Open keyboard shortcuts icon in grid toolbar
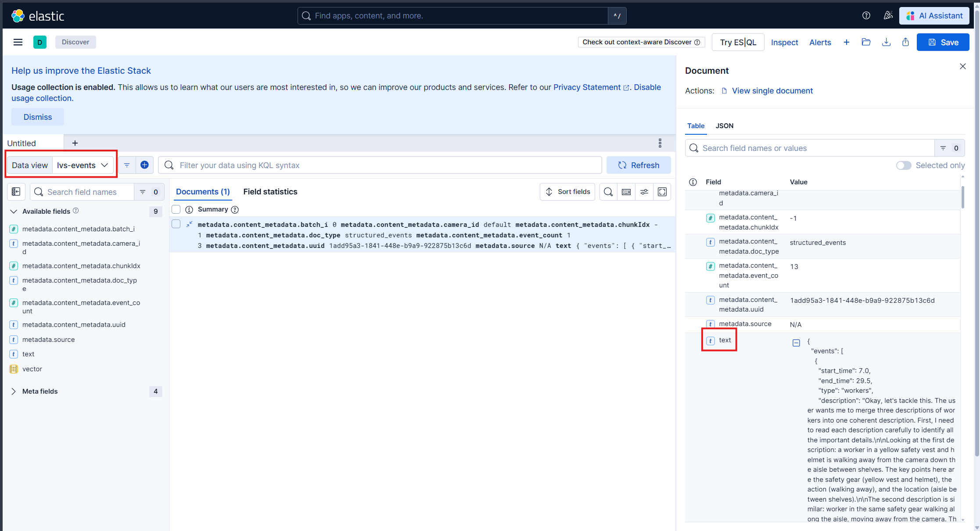 tap(626, 192)
